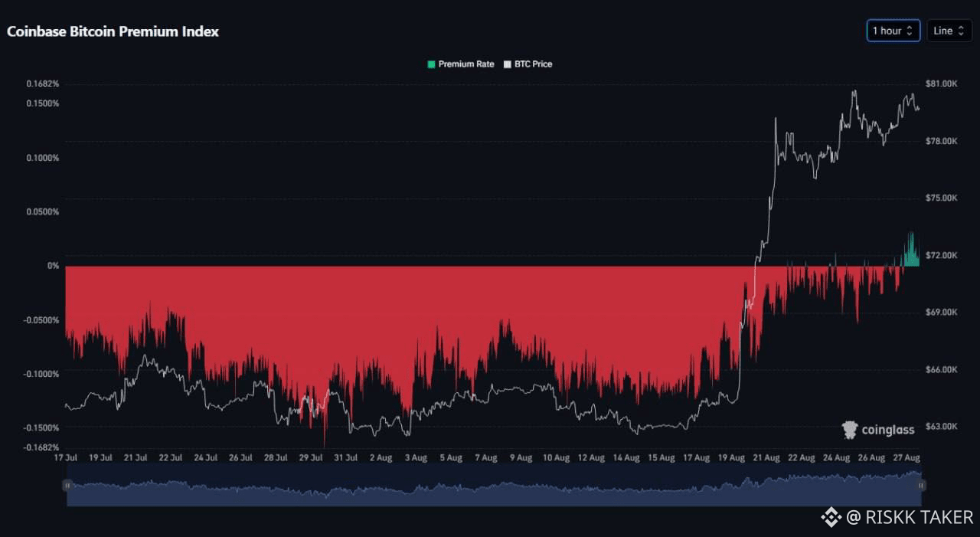Click the 24 Aug date label

tap(837, 458)
